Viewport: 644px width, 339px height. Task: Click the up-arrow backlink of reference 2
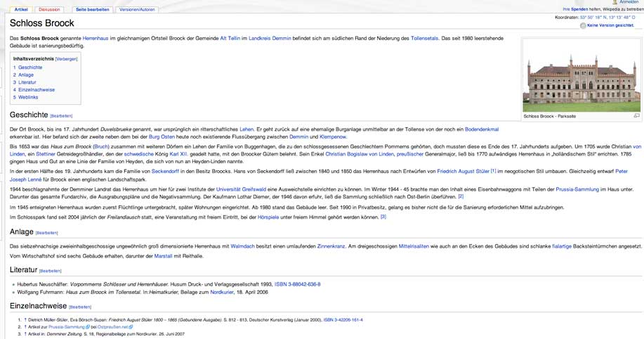tap(25, 327)
